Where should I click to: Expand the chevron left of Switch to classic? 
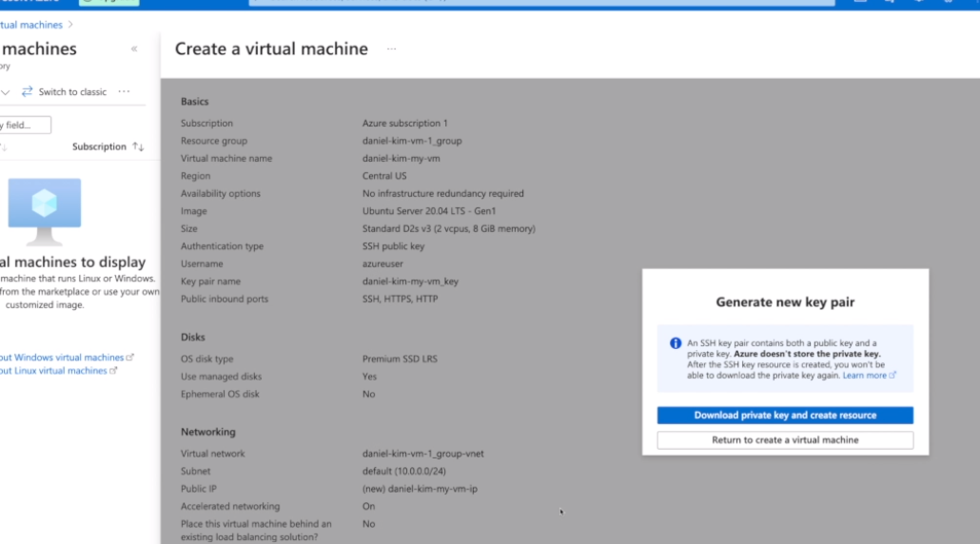pos(5,92)
